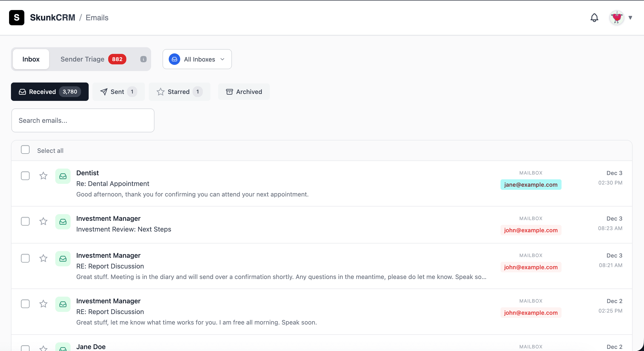Click the SkunkCRM logo icon
Viewport: 644px width, 351px height.
(16, 17)
